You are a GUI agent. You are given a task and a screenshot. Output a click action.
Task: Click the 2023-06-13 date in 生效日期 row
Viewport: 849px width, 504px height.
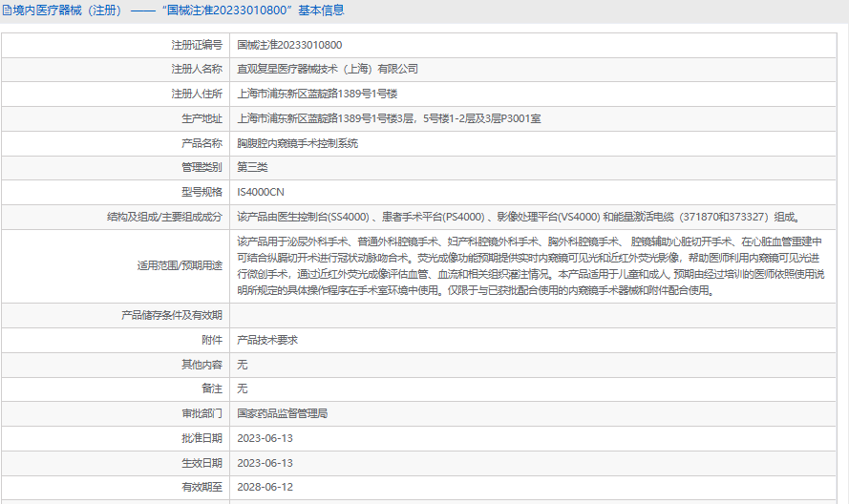[x=265, y=463]
